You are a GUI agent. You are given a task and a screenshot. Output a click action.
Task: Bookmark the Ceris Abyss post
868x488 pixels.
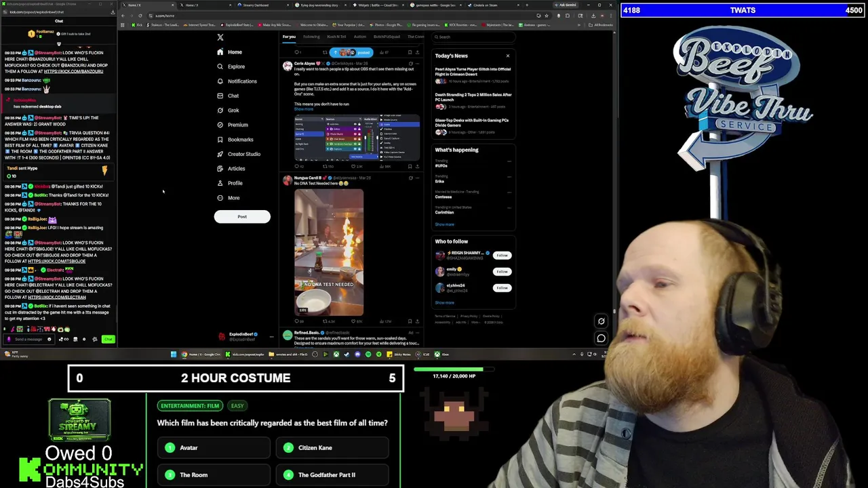410,166
